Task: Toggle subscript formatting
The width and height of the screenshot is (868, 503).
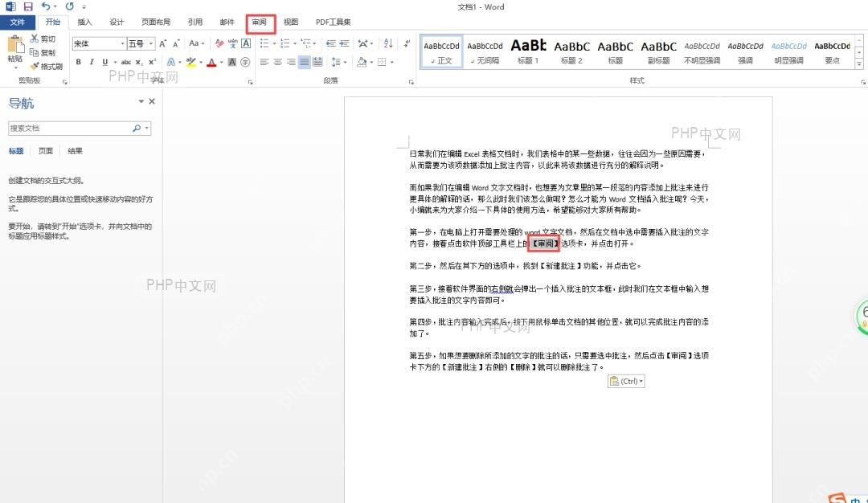Action: click(x=139, y=62)
